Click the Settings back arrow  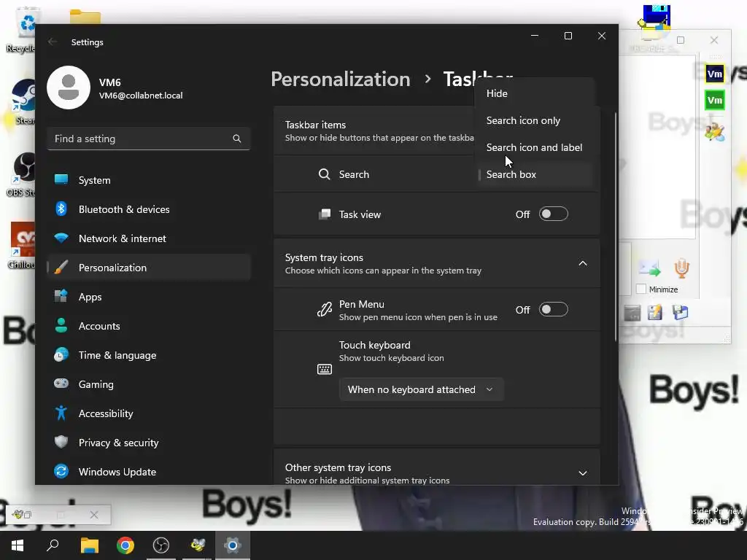53,42
